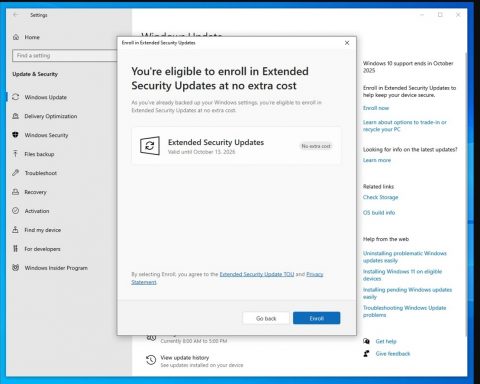Click the Find my device icon
The width and height of the screenshot is (480, 384).
[x=16, y=230]
